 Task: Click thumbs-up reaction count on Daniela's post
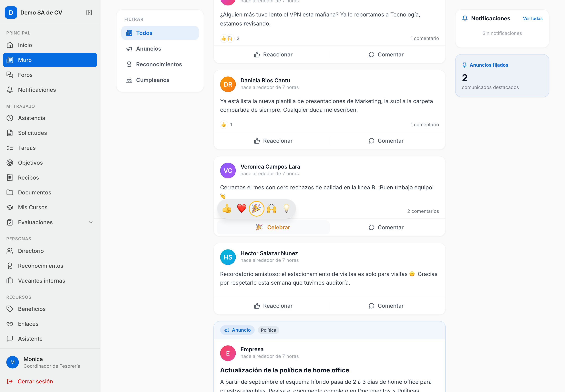[226, 124]
